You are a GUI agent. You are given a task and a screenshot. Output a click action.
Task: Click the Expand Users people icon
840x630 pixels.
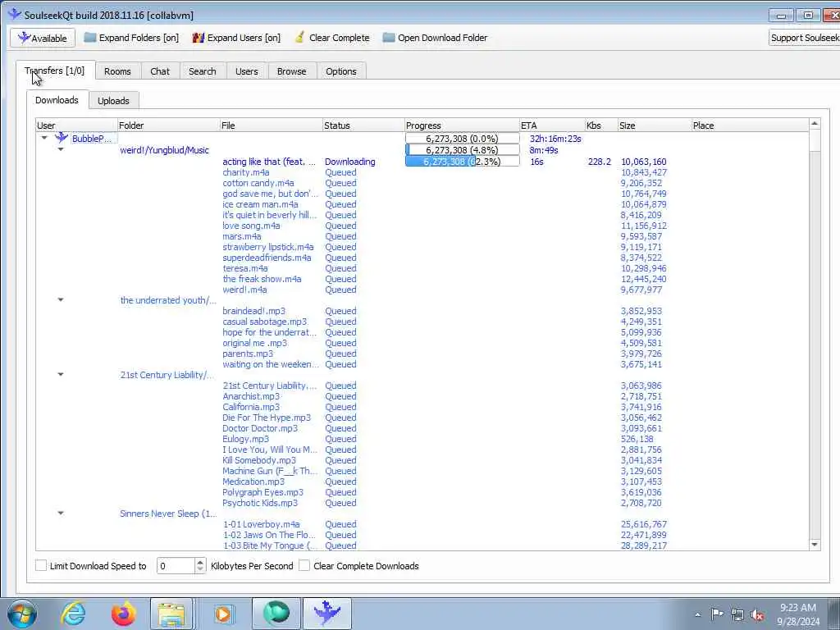(199, 38)
